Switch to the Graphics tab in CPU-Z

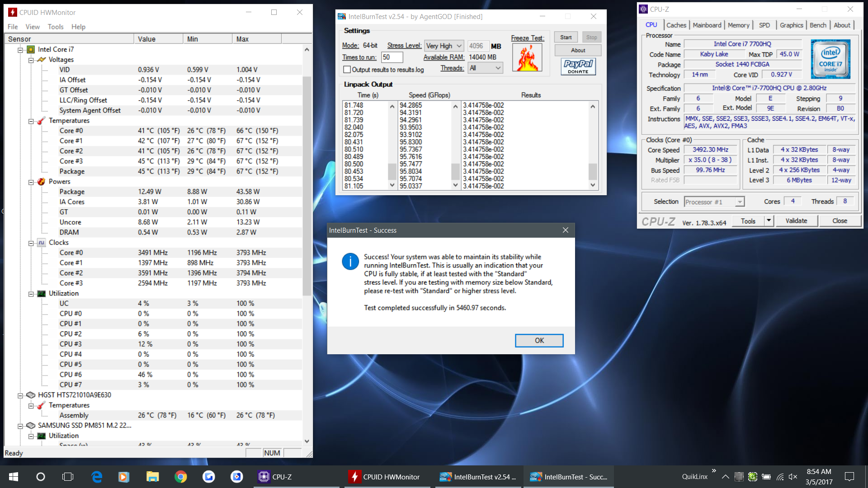[791, 25]
